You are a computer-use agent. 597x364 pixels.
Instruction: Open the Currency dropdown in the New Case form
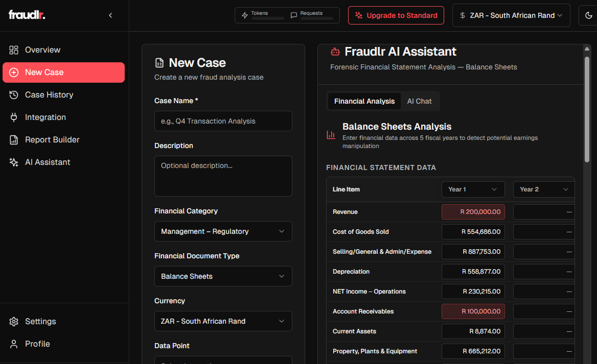[223, 321]
